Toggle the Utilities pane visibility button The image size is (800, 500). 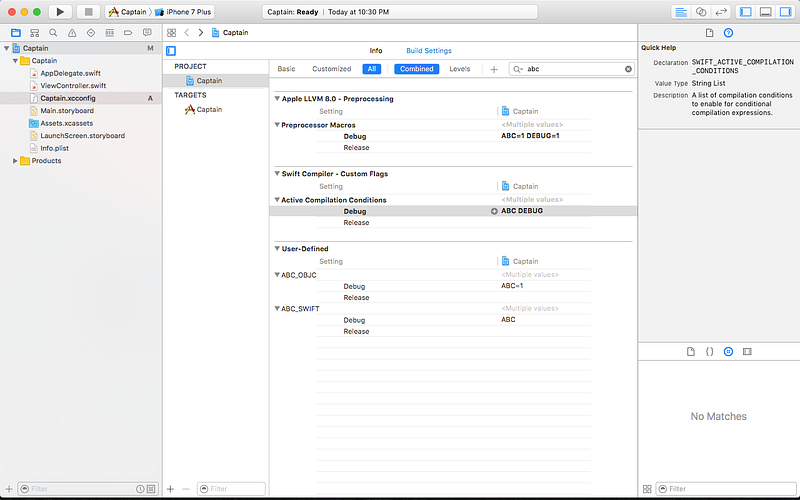click(x=785, y=12)
